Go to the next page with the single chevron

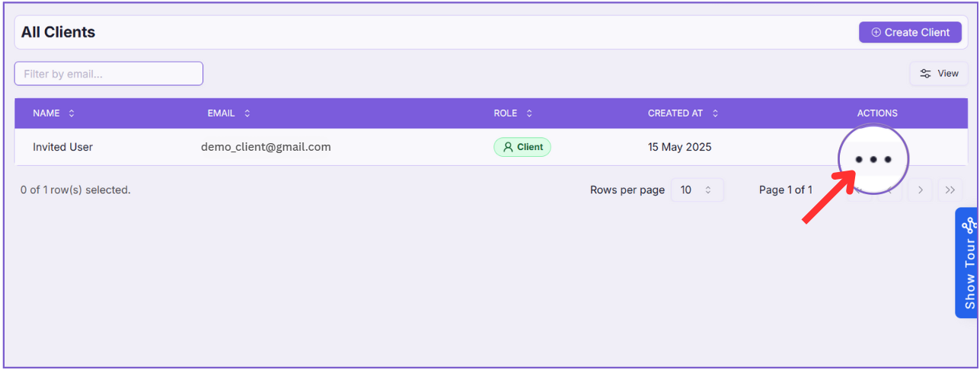(x=920, y=190)
